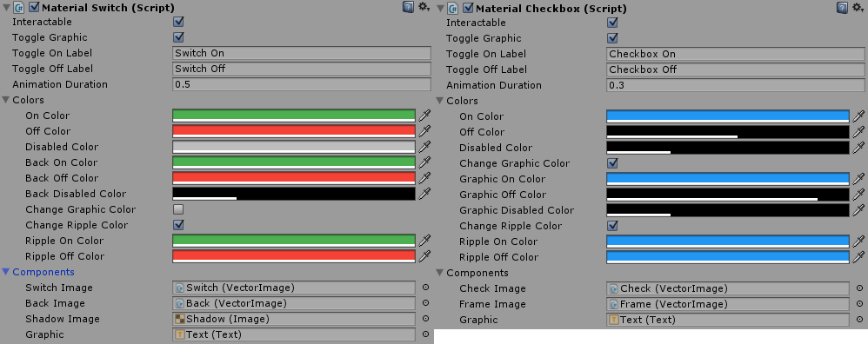Use eyedropper for Switch Disabled Color
Screen dimensions: 868x344
424,147
